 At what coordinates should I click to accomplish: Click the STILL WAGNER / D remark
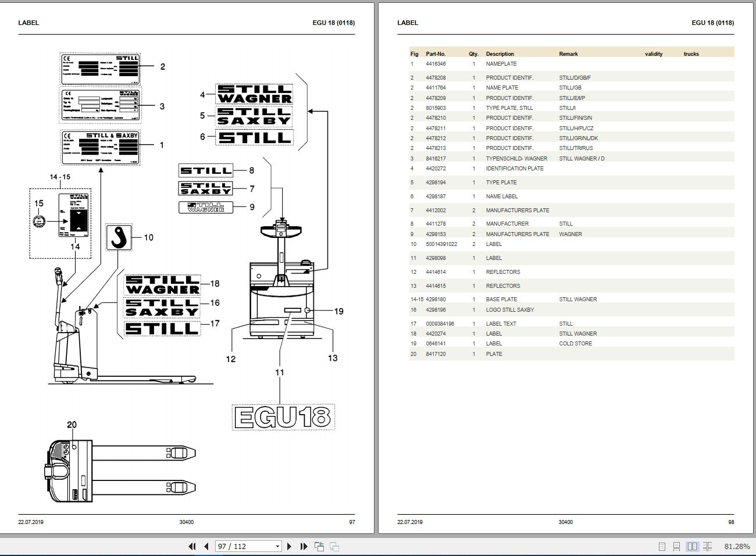tap(582, 159)
